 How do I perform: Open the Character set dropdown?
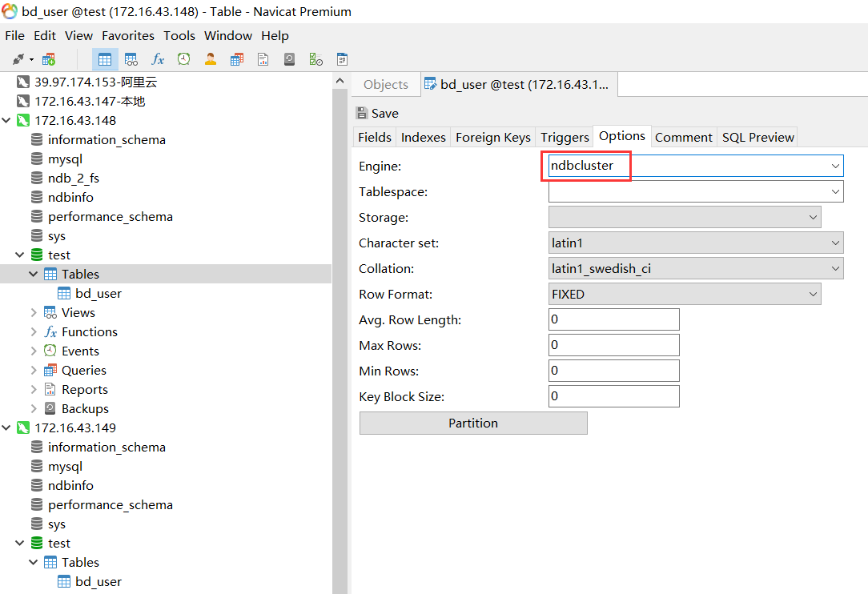point(835,243)
